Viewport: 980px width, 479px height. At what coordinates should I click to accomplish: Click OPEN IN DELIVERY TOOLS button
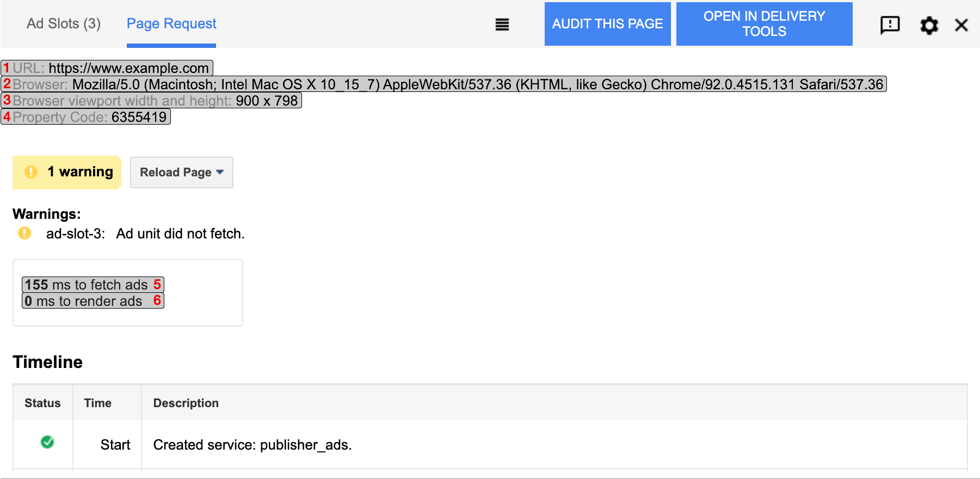pos(763,24)
